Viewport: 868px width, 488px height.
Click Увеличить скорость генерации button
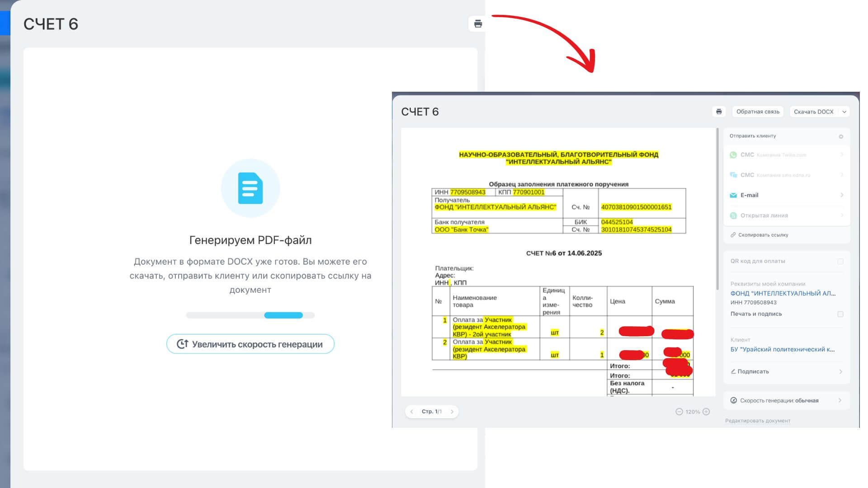click(250, 344)
